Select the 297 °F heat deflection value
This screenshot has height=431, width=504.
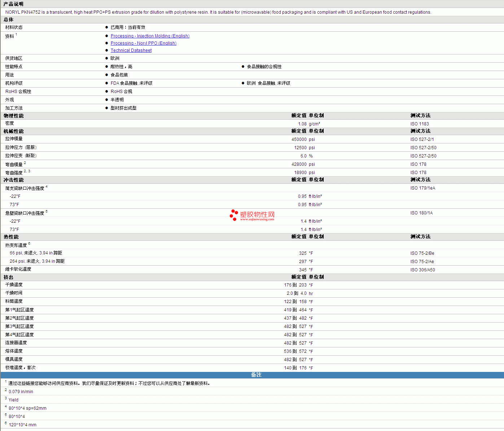[x=306, y=262]
